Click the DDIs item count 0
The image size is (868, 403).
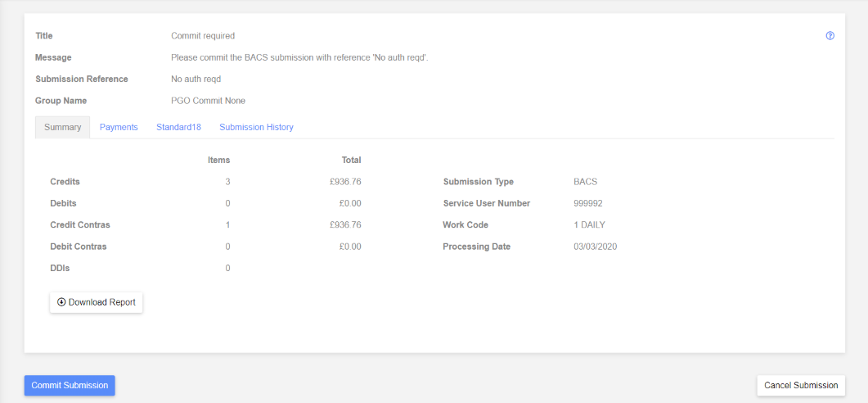(x=227, y=269)
